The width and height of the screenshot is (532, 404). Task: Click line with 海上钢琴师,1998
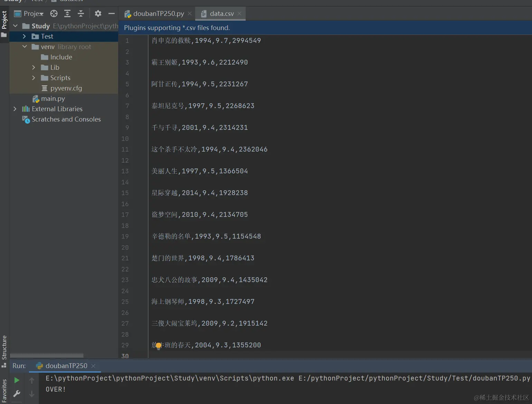(203, 302)
